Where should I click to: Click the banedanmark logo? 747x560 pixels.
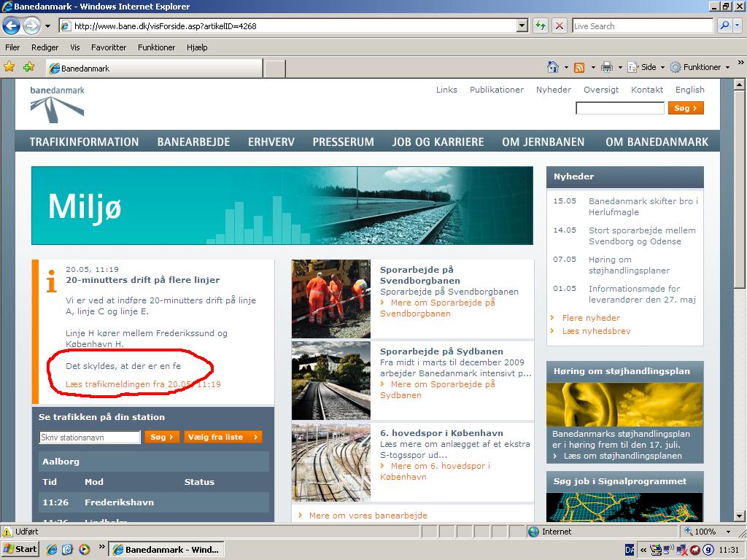pos(57,104)
